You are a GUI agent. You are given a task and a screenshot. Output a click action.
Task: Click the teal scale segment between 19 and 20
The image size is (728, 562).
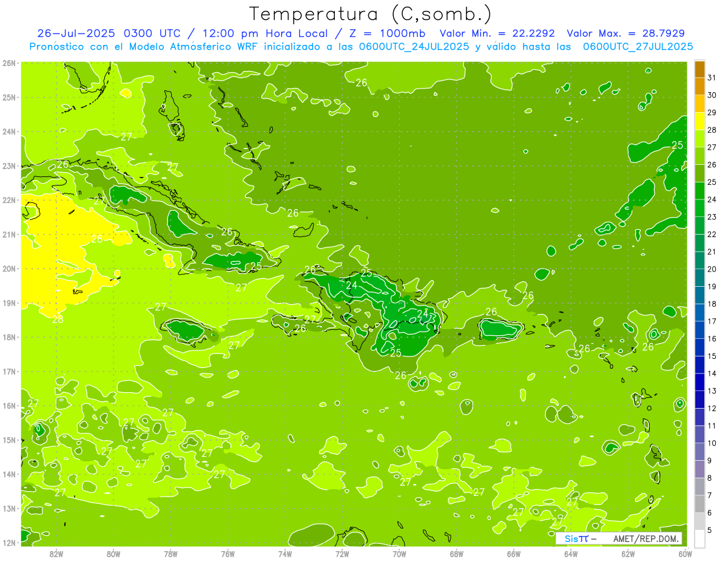[699, 278]
